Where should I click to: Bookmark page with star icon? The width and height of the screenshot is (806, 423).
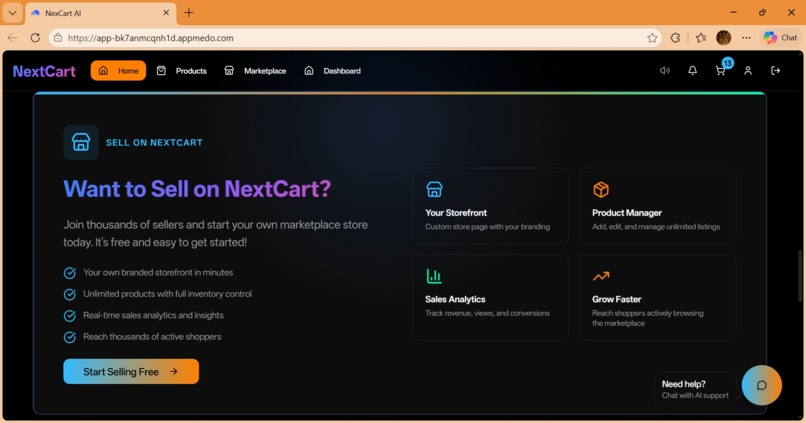[x=652, y=38]
